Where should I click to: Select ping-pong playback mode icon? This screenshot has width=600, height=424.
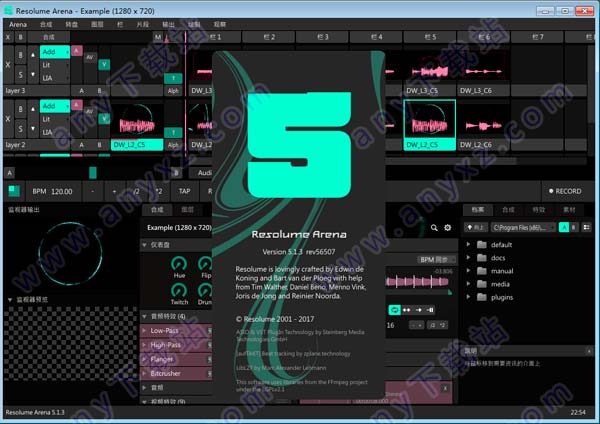406,310
